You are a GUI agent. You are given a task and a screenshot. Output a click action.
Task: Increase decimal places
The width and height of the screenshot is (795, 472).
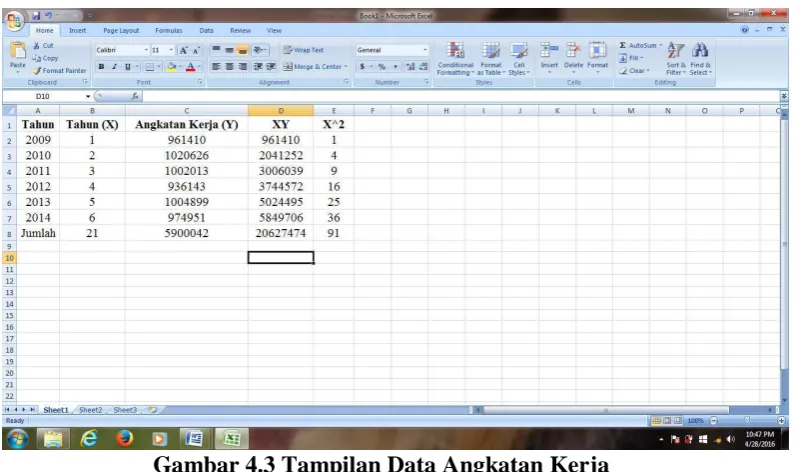tap(410, 66)
